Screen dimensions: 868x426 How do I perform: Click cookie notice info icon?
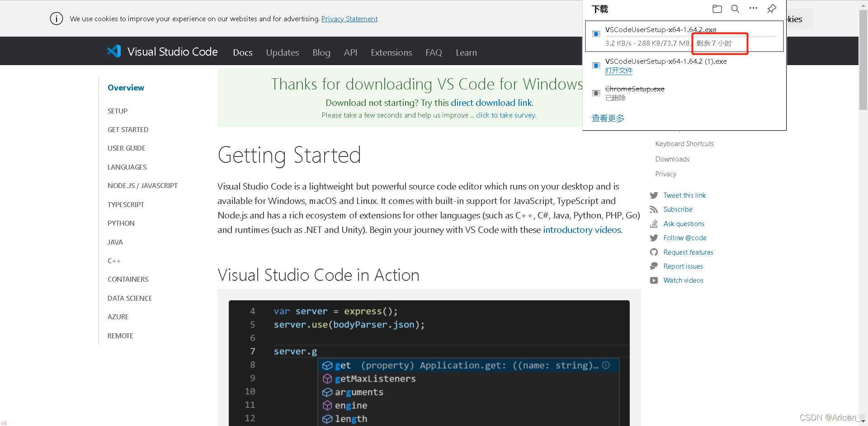(x=57, y=19)
